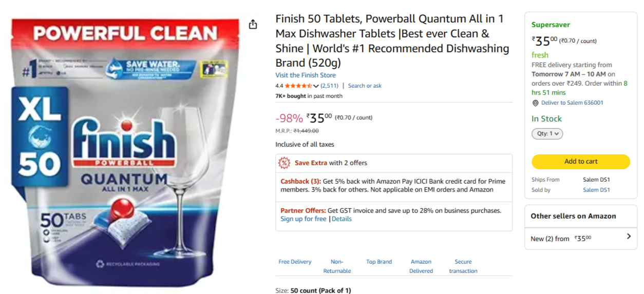Click Deliver to Salem 636001

(572, 103)
